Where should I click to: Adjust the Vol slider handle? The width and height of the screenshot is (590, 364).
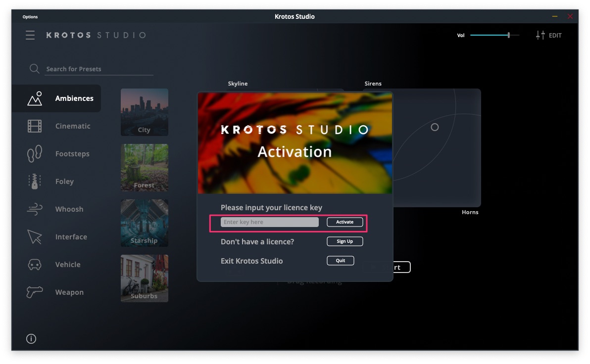tap(509, 35)
